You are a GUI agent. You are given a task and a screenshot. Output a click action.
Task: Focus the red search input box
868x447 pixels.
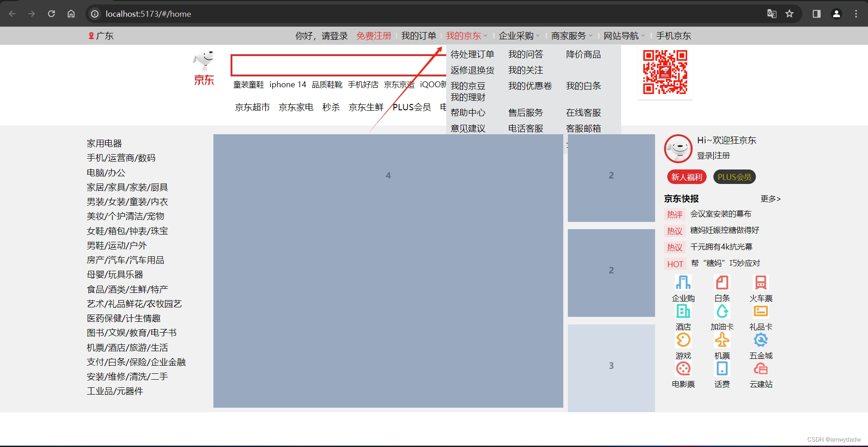[x=338, y=65]
